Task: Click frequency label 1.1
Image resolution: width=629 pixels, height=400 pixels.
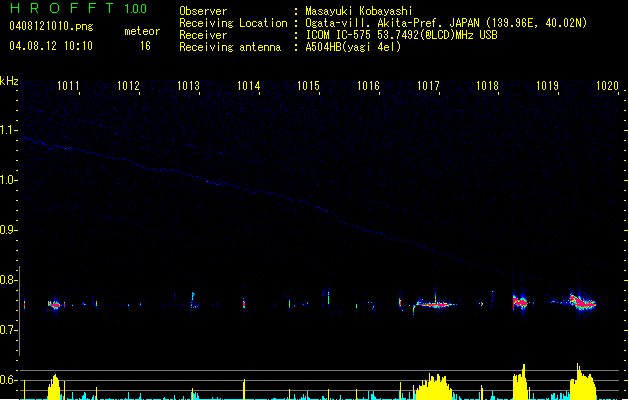Action: pos(8,130)
